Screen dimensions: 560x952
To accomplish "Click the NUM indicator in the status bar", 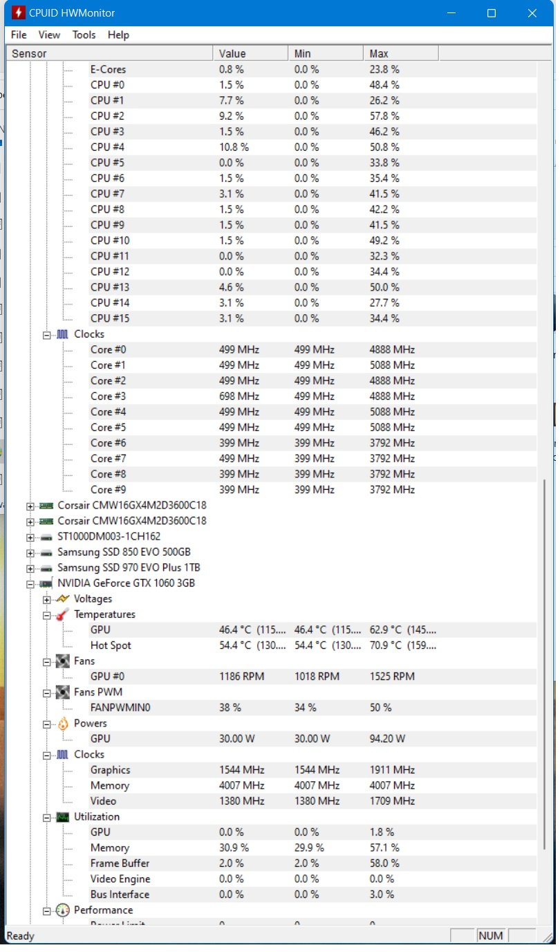I will pyautogui.click(x=491, y=936).
